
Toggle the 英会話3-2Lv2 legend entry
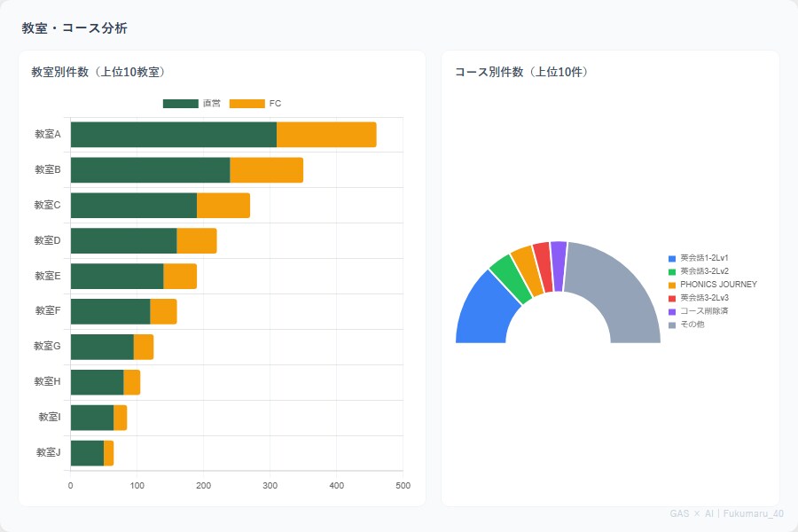[699, 271]
